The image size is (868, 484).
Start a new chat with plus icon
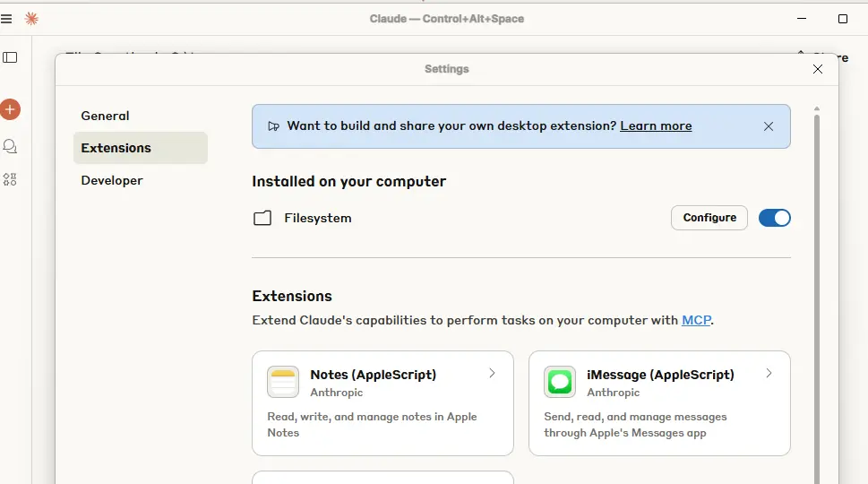click(x=10, y=109)
